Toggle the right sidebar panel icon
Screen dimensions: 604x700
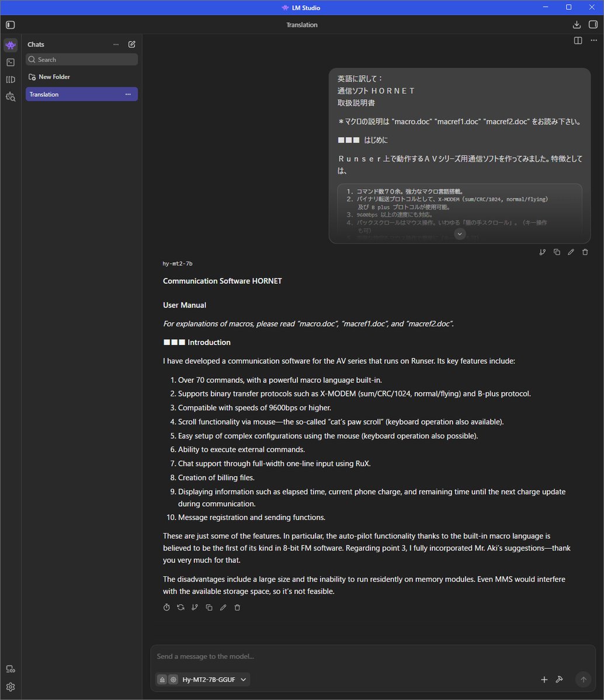(593, 25)
